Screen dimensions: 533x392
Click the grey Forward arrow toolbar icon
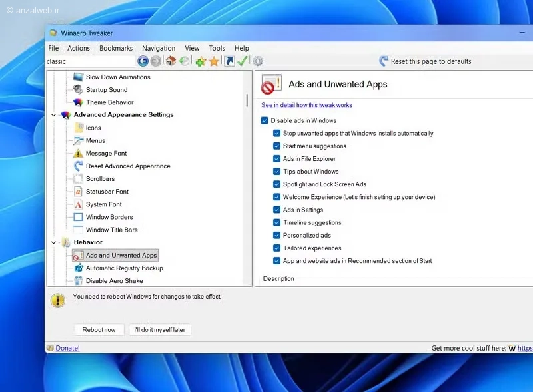[156, 61]
